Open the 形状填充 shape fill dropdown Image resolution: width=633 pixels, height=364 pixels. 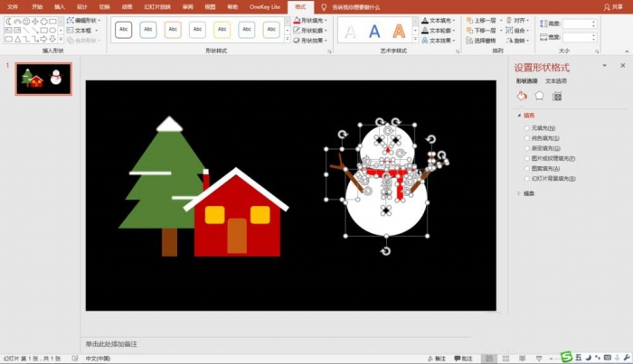pos(310,20)
